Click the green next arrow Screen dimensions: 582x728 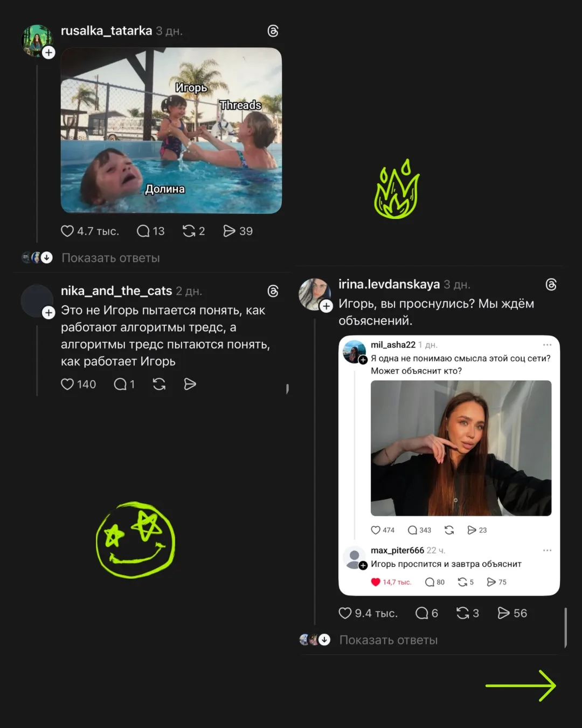pos(521,685)
